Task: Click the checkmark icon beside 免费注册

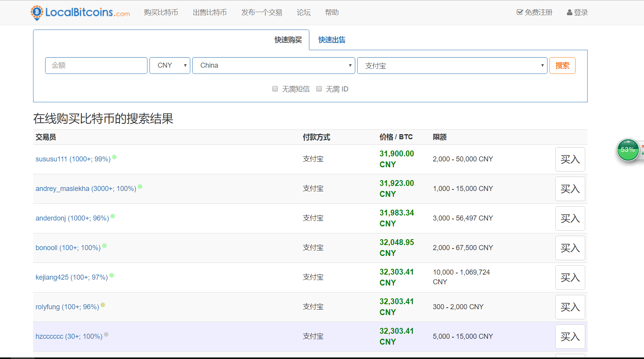Action: point(519,12)
